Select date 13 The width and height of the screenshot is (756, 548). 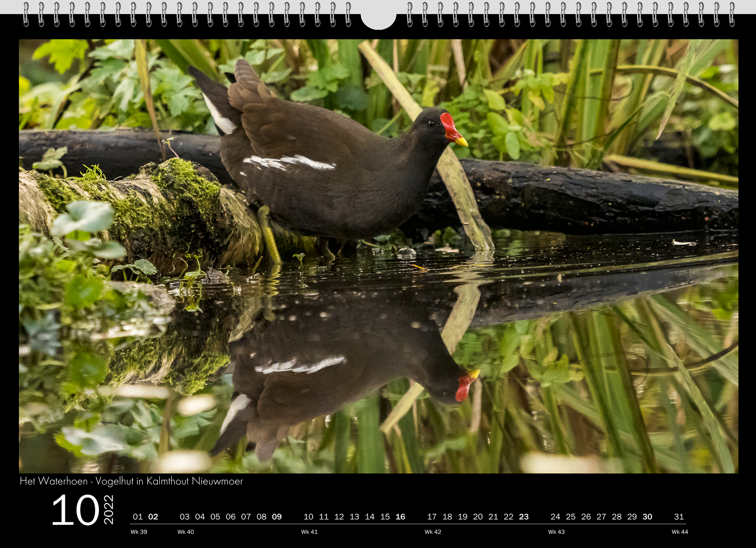(x=354, y=517)
